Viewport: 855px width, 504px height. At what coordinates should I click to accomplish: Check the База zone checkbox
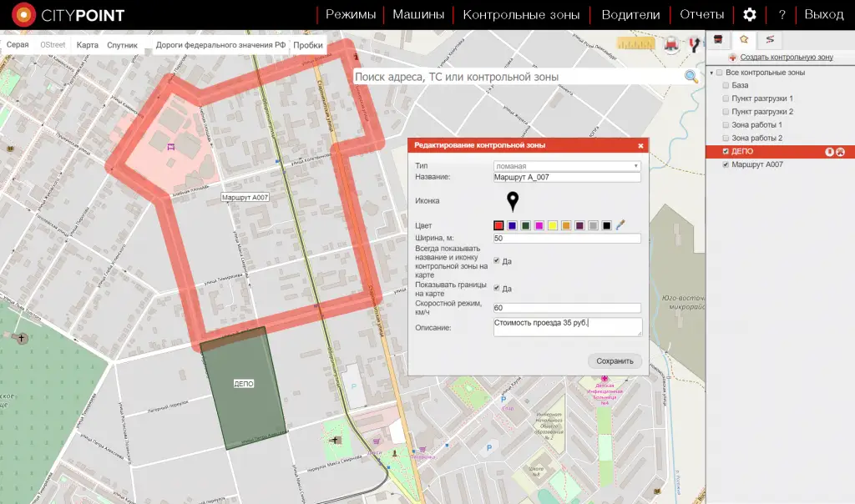(x=726, y=85)
